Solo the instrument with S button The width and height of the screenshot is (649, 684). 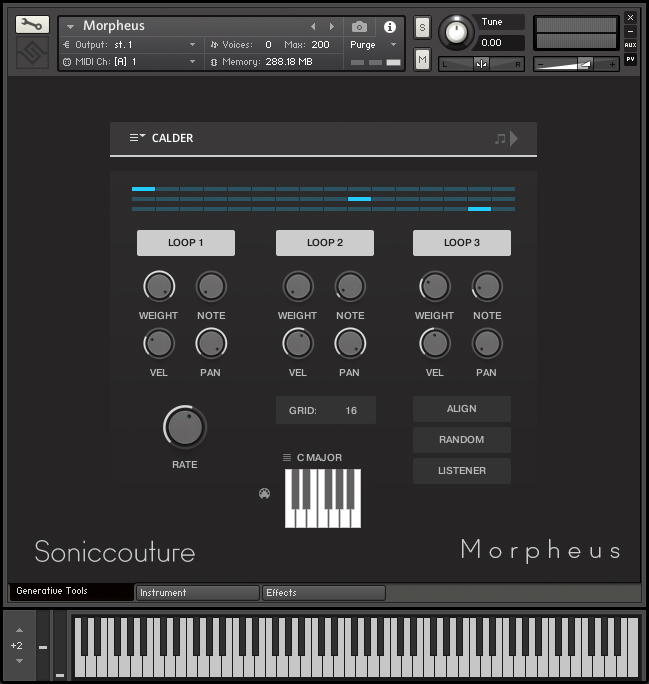[x=422, y=28]
